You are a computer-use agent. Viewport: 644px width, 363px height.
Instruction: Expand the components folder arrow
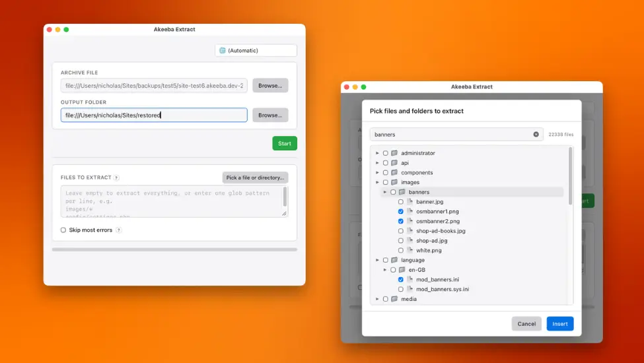pos(377,173)
